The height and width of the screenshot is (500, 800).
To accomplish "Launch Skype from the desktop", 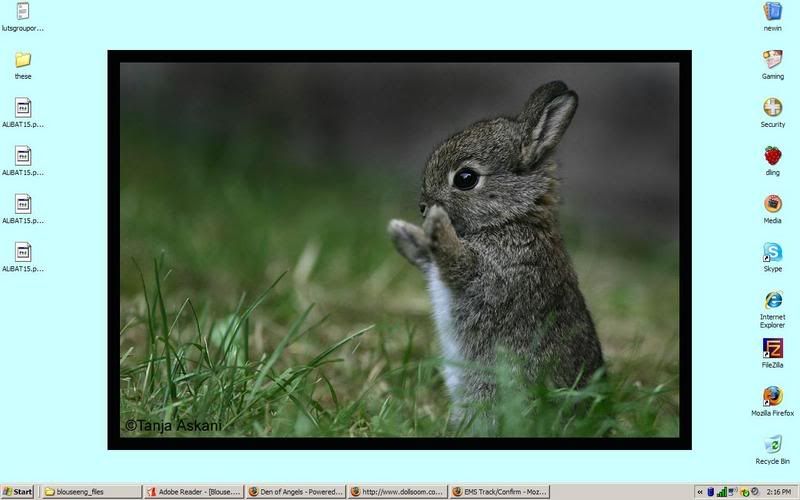I will 772,252.
